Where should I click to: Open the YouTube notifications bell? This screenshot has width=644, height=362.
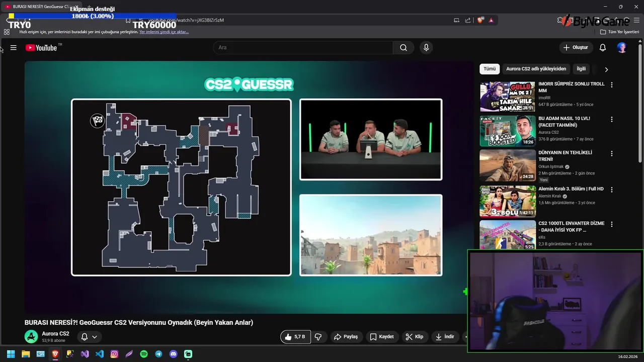[x=603, y=48]
